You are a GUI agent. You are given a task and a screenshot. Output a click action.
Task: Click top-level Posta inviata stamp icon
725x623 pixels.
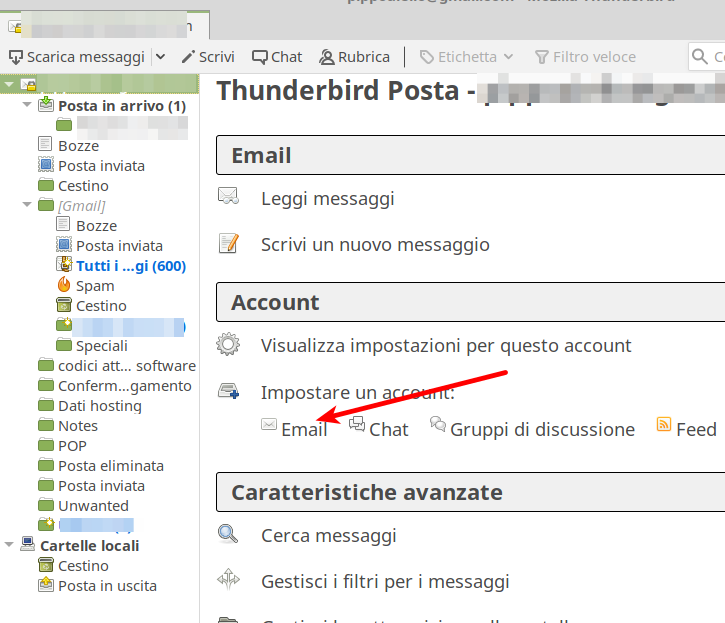pyautogui.click(x=45, y=164)
